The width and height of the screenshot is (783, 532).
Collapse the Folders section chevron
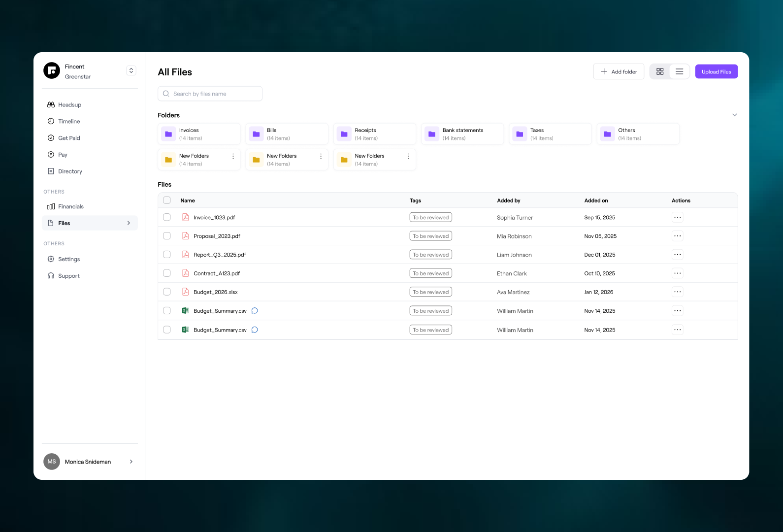tap(734, 115)
